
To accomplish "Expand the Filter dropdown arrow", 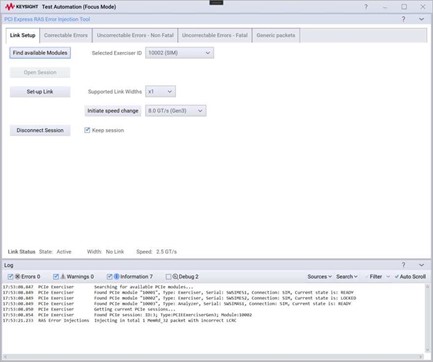I will 388,277.
